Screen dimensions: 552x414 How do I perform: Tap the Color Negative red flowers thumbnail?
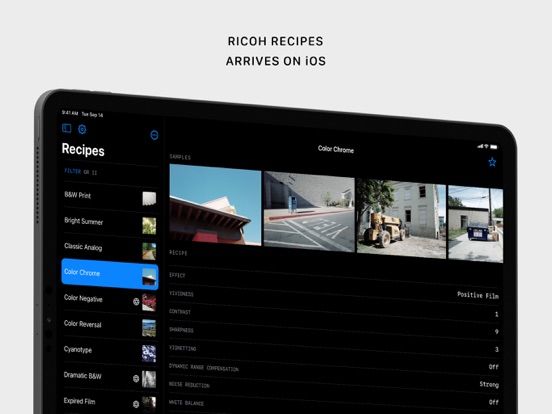pos(149,303)
